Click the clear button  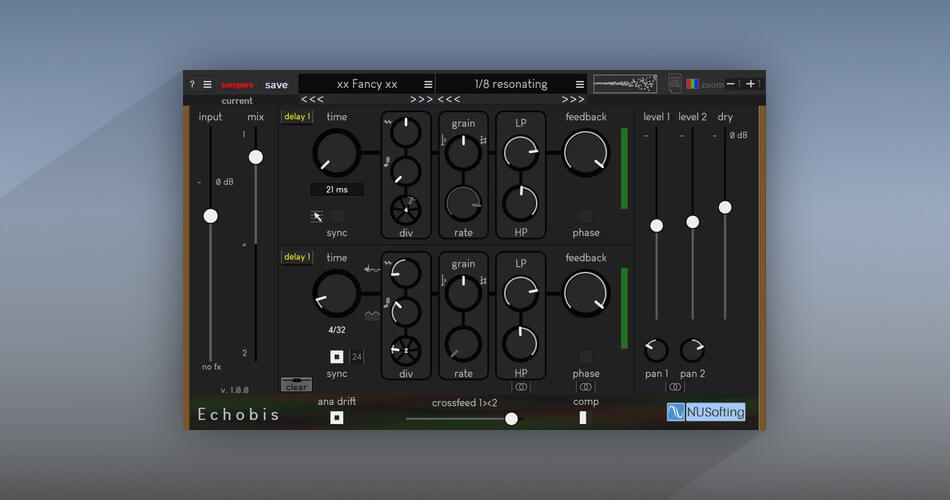[296, 384]
